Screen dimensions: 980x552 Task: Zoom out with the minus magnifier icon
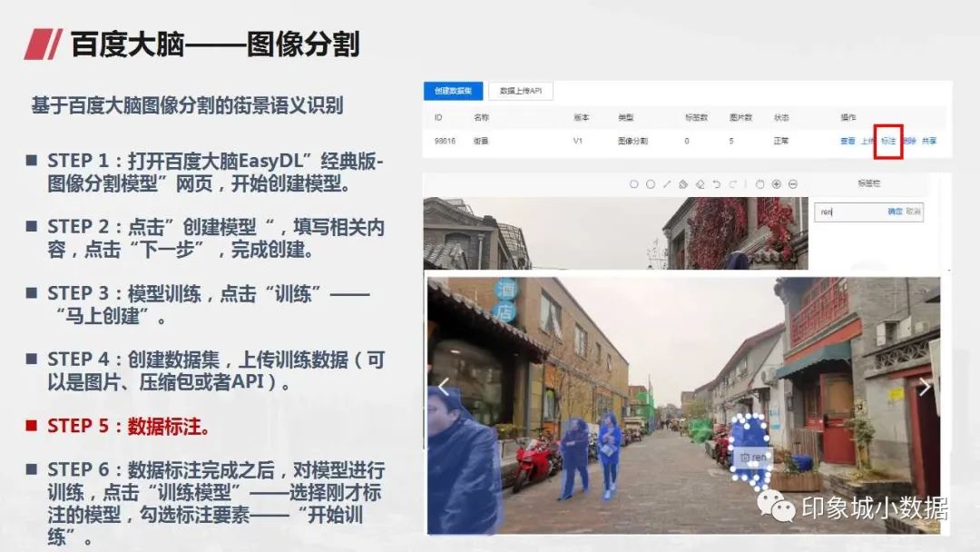point(793,184)
